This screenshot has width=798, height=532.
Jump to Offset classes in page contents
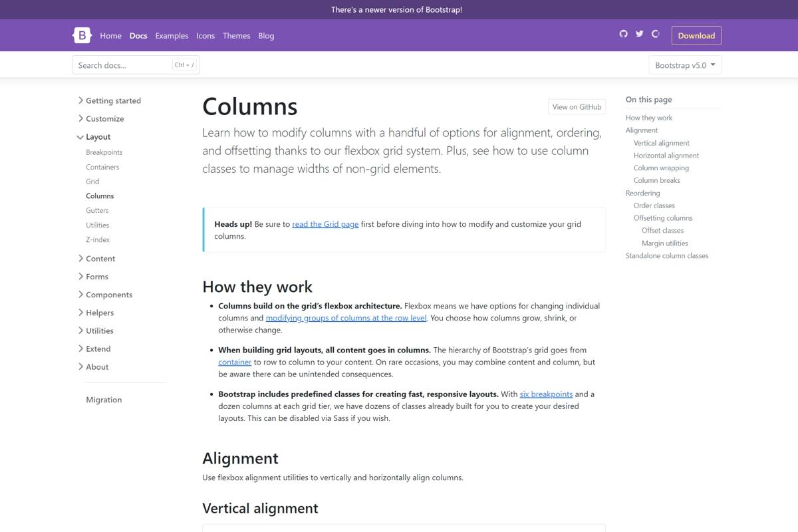pos(663,231)
